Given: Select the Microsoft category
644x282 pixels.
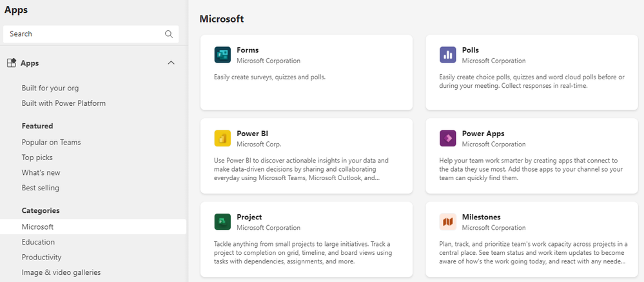Looking at the screenshot, I should (x=37, y=227).
